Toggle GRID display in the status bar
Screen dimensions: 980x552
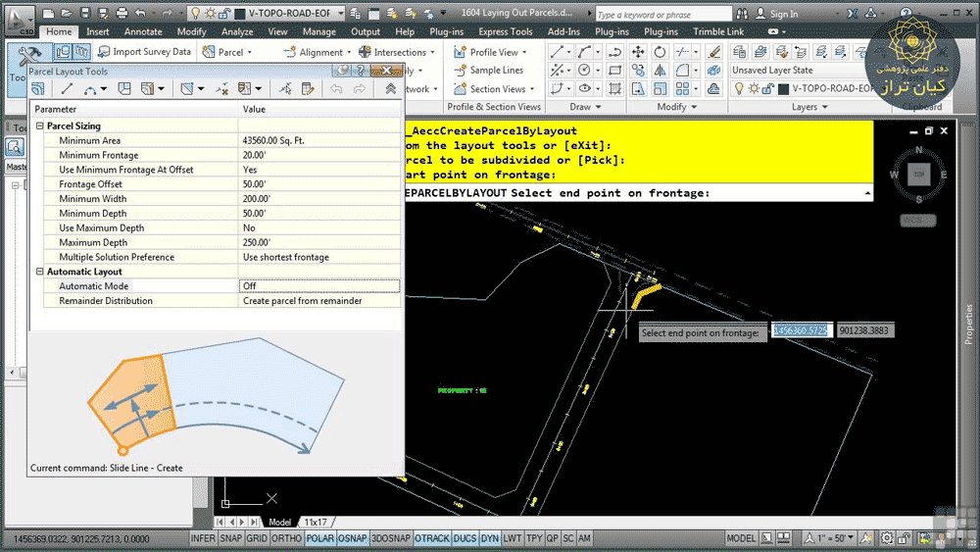click(x=256, y=538)
